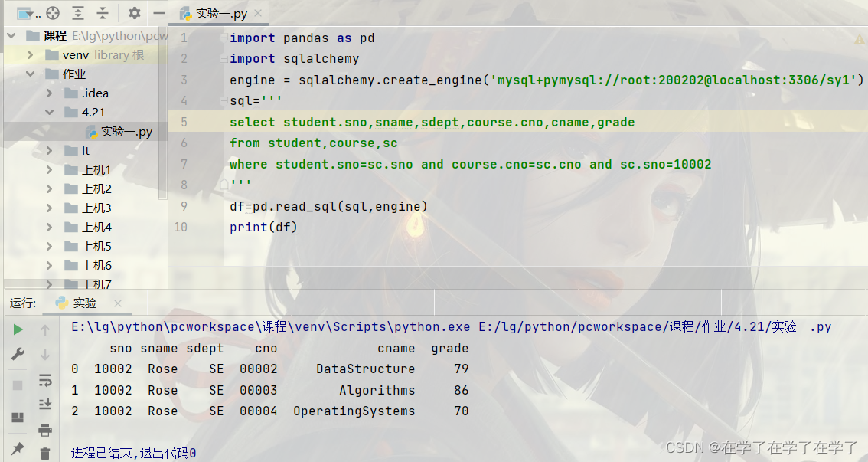This screenshot has height=462, width=868.
Task: Switch to the 实验一.py editor tab
Action: coord(220,14)
